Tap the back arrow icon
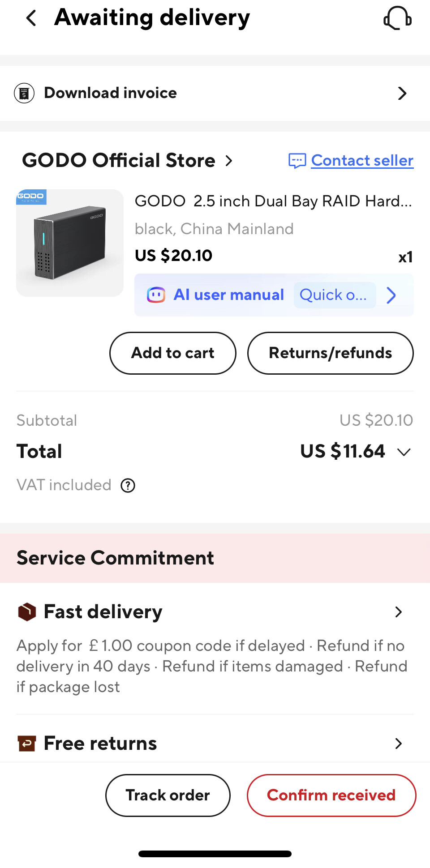Screen dimensions: 430x868 point(31,18)
